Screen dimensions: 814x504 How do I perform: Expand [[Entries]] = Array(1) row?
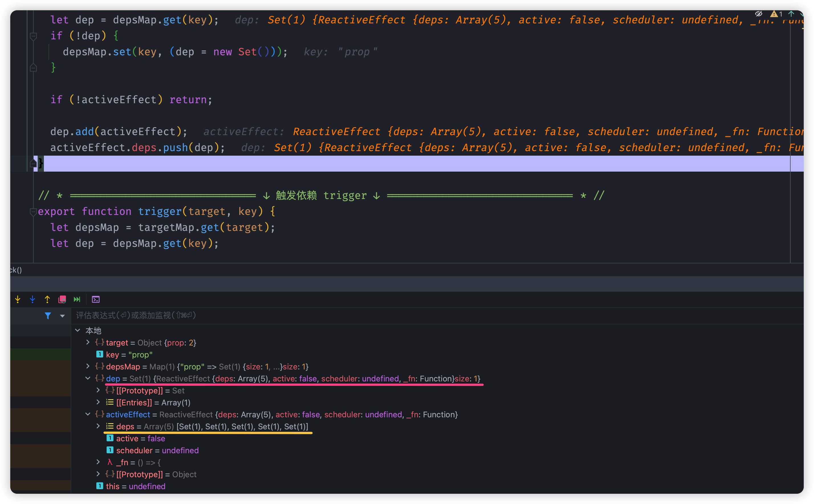pos(98,402)
